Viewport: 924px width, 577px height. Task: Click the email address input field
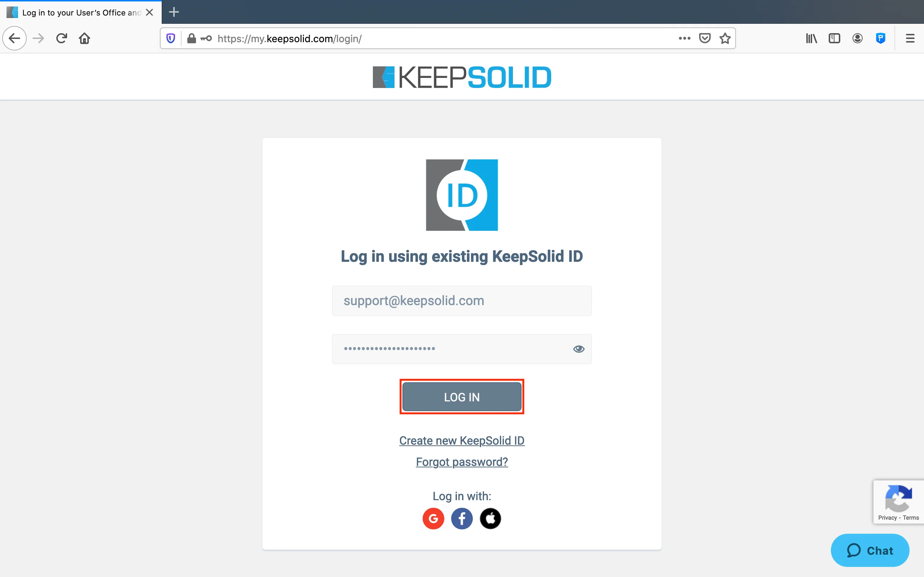pyautogui.click(x=462, y=301)
